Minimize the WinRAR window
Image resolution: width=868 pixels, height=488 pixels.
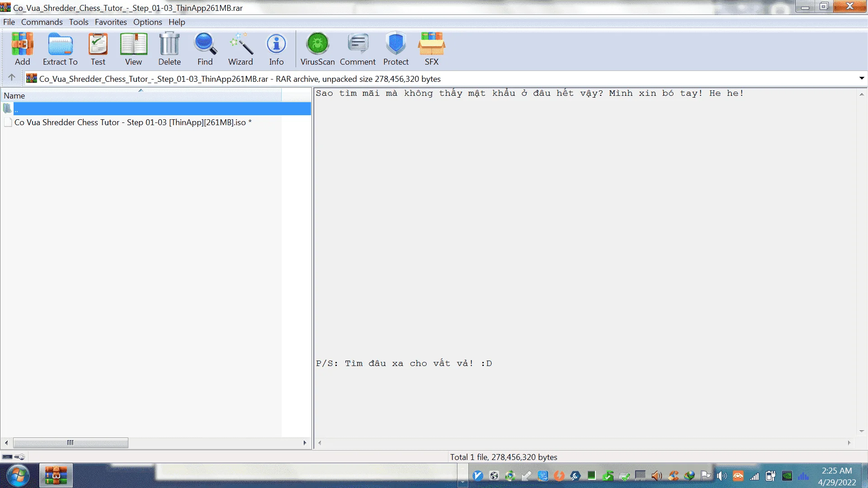(805, 6)
